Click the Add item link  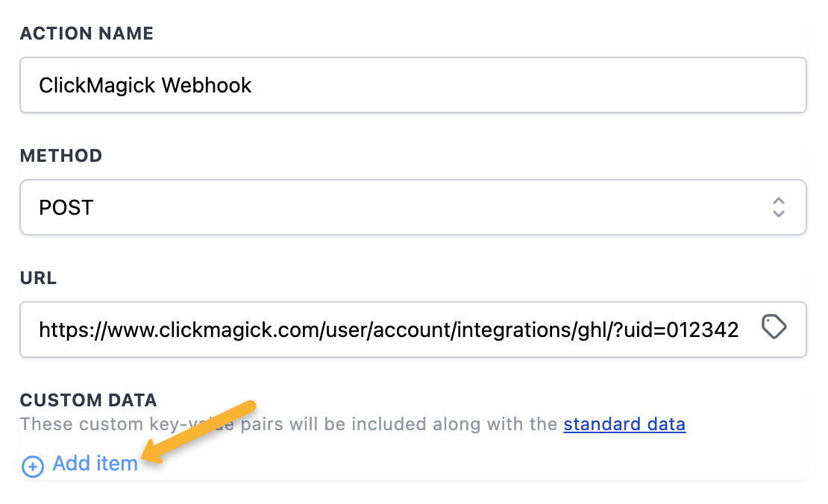tap(95, 464)
